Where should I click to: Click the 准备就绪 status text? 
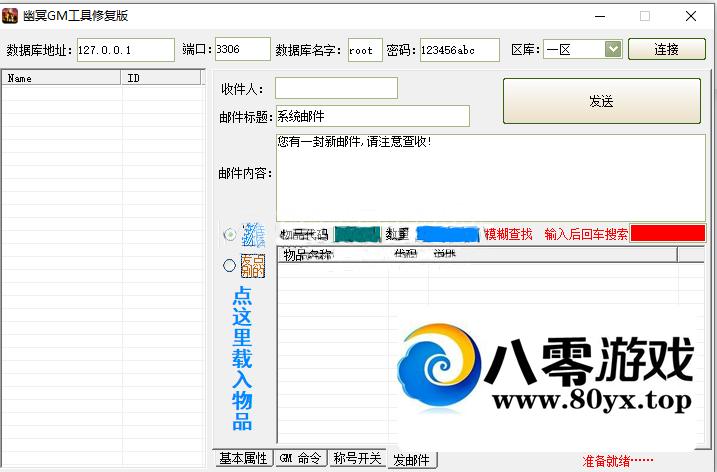pyautogui.click(x=618, y=461)
